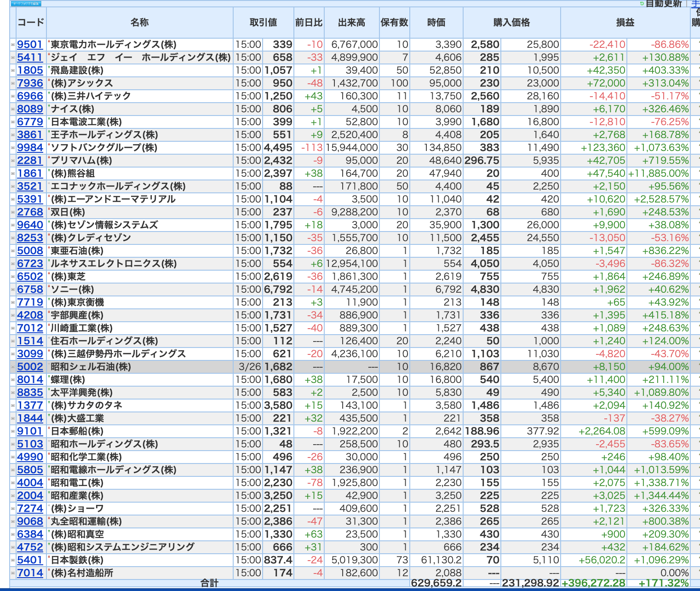Click the small grey icon beside code 5391
The image size is (700, 591).
(13, 199)
